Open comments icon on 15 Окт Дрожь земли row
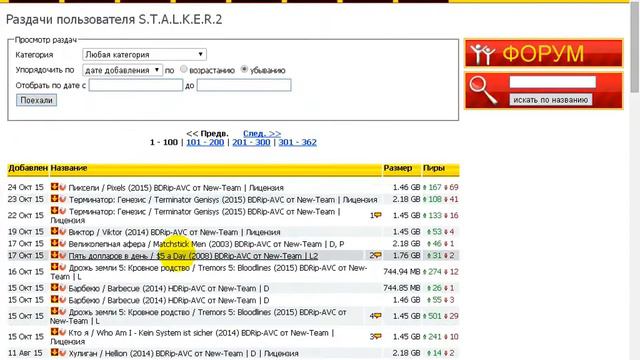 coord(378,316)
